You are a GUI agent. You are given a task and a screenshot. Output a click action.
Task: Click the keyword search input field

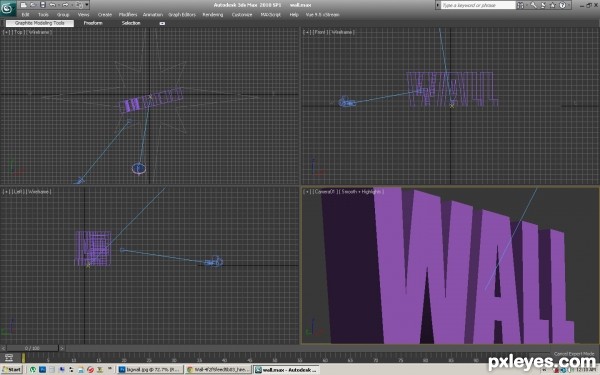point(478,5)
